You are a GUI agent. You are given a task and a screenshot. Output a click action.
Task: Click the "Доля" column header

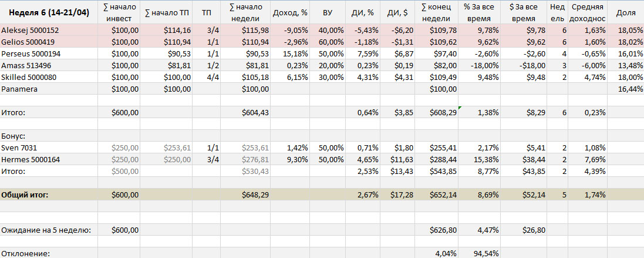[625, 13]
